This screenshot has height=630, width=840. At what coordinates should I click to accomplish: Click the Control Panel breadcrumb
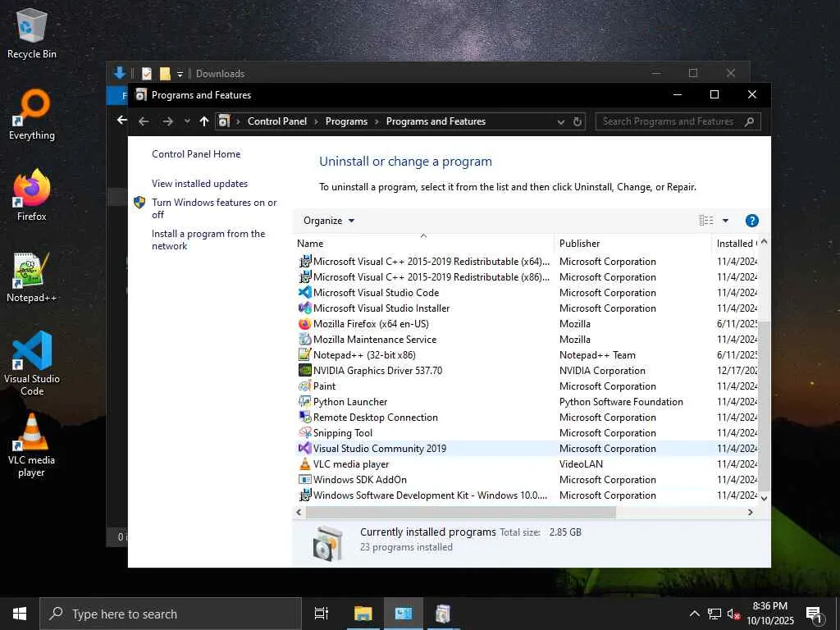(x=277, y=121)
